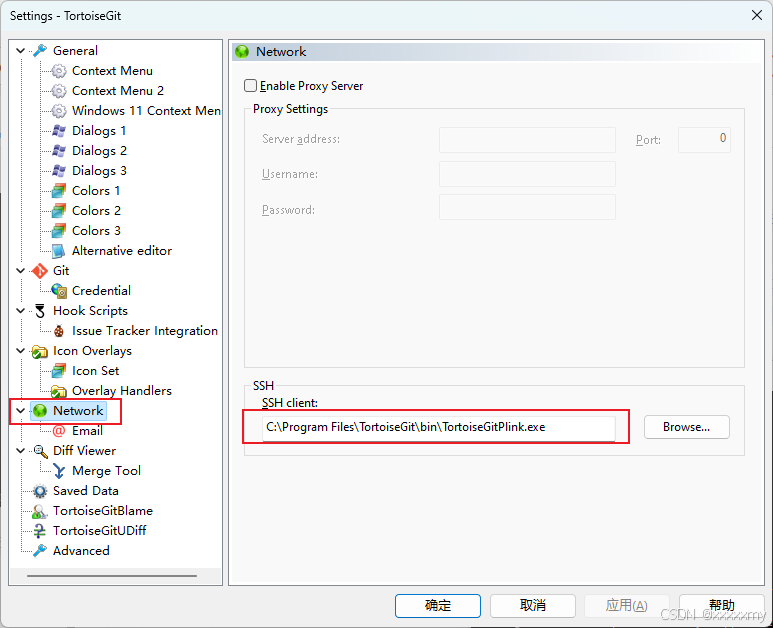Click the red Git diamond icon
This screenshot has height=628, width=773.
39,271
